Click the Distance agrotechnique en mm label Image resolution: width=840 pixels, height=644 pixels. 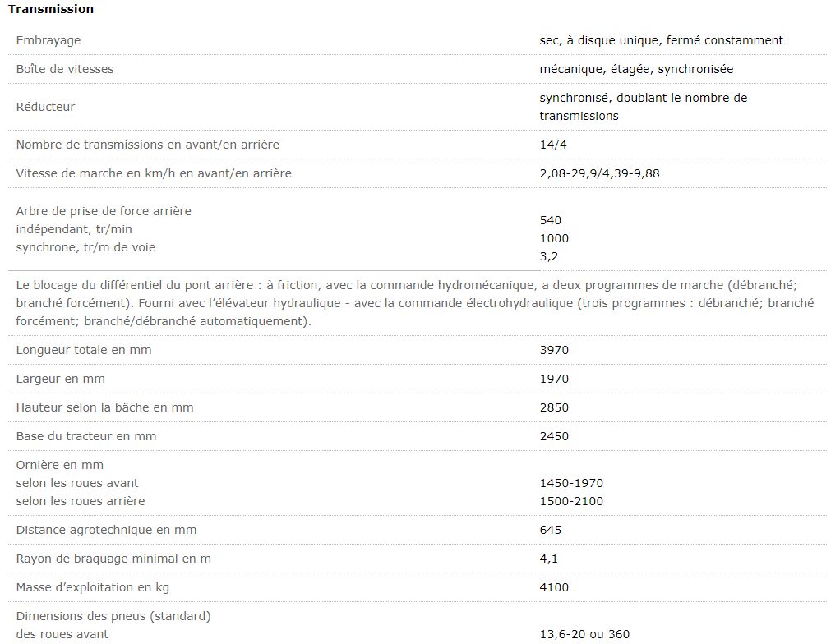(107, 530)
